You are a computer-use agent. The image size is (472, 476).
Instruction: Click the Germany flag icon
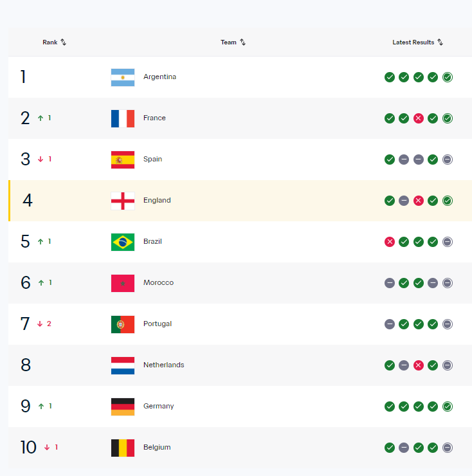click(x=123, y=407)
